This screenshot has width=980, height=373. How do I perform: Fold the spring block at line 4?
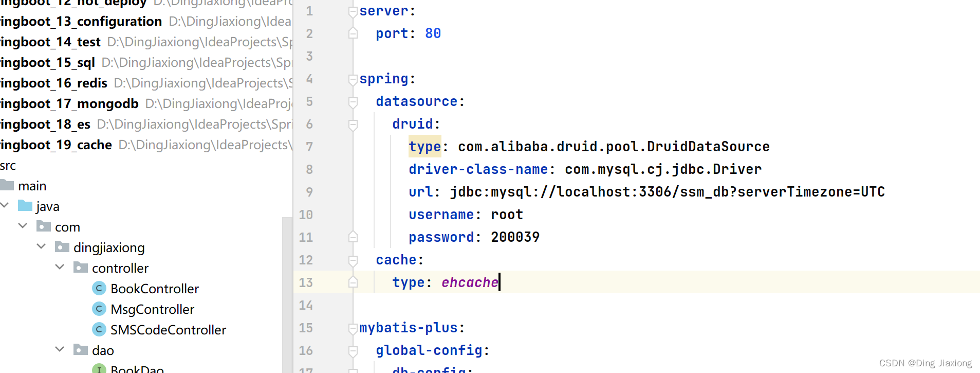point(353,79)
